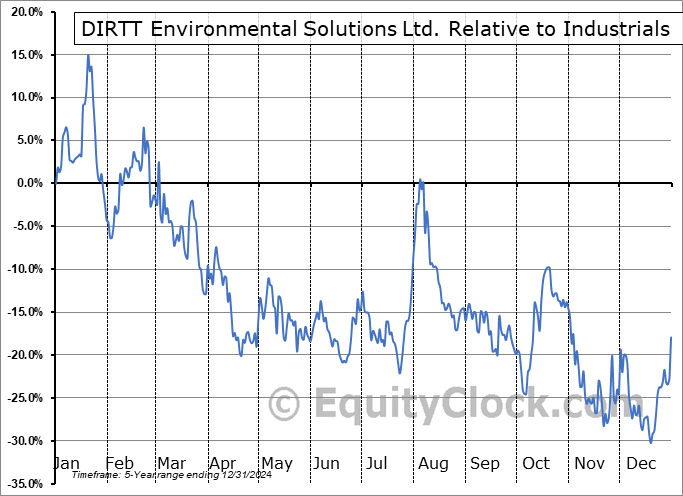Select the Aug month label
Screen dimensions: 683x496
[x=433, y=464]
